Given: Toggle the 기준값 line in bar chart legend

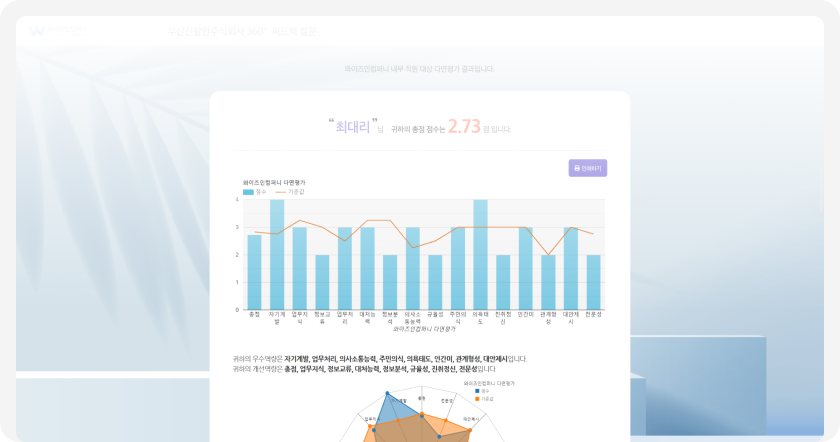Looking at the screenshot, I should (292, 191).
